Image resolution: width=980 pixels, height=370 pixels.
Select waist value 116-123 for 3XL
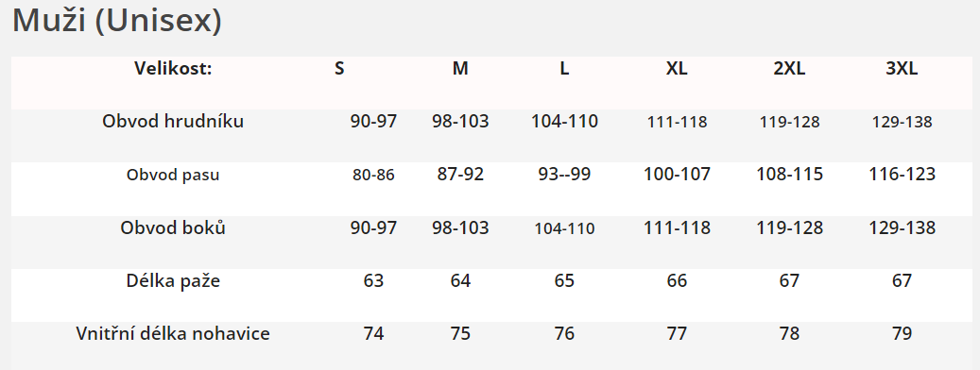[902, 175]
